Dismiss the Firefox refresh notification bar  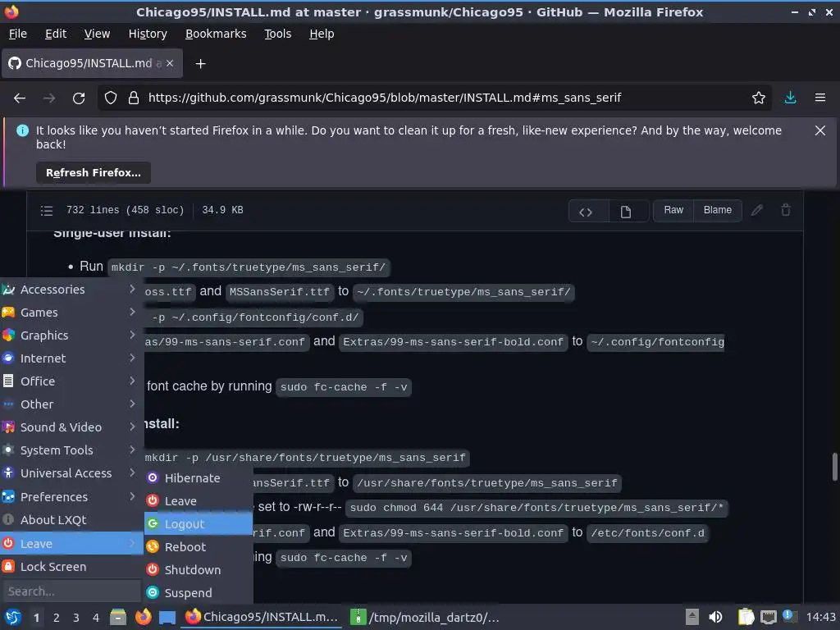tap(819, 130)
